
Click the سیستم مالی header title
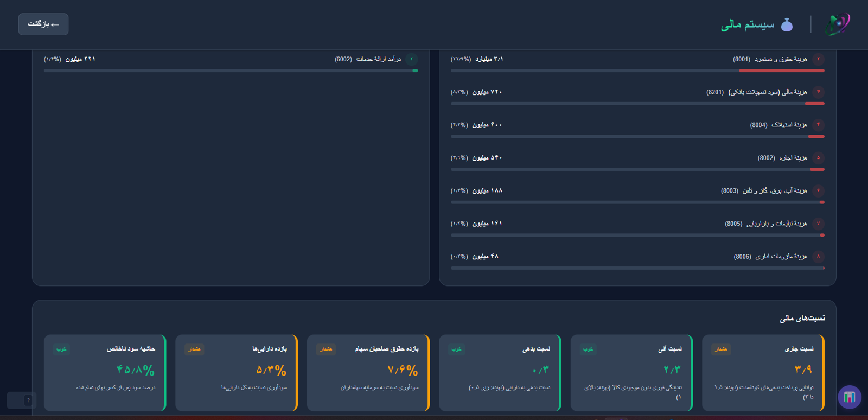[748, 24]
